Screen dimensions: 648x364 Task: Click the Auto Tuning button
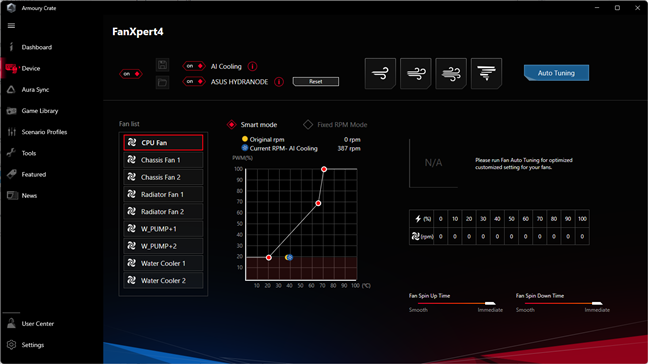click(556, 73)
